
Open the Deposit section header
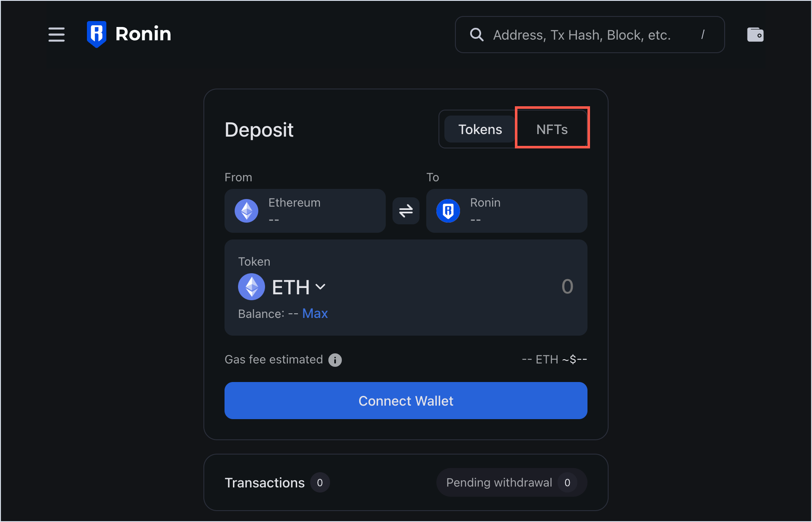pyautogui.click(x=259, y=130)
